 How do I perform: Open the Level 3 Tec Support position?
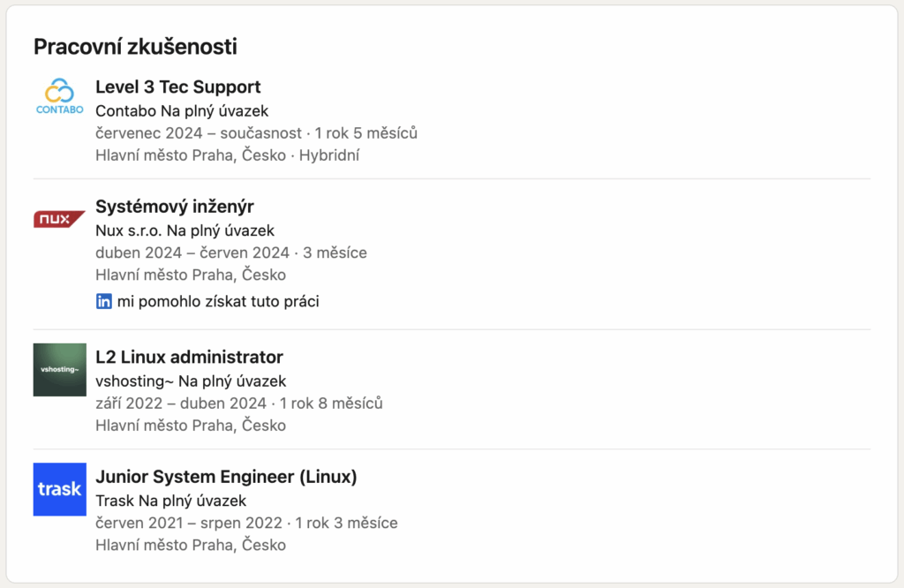click(x=177, y=87)
